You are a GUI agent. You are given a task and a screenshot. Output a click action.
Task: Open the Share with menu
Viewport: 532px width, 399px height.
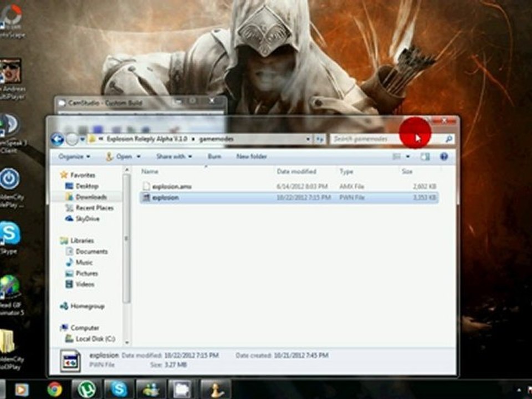174,156
